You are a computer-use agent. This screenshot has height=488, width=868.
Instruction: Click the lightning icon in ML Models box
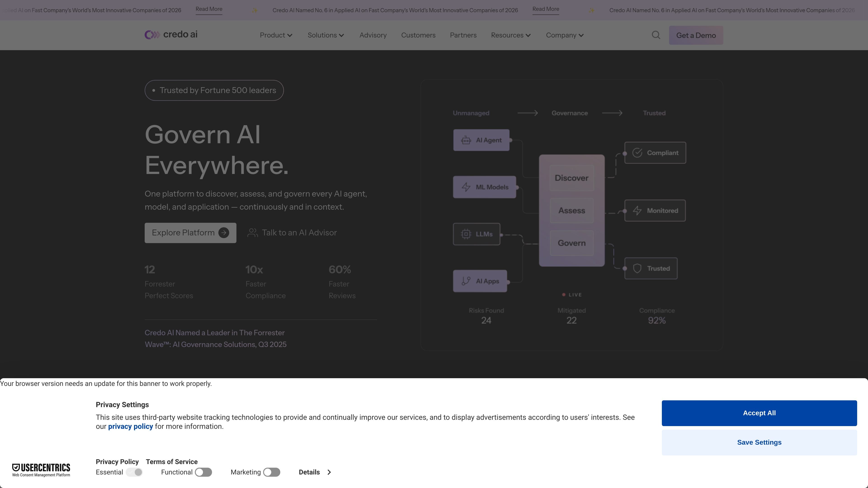pos(466,187)
